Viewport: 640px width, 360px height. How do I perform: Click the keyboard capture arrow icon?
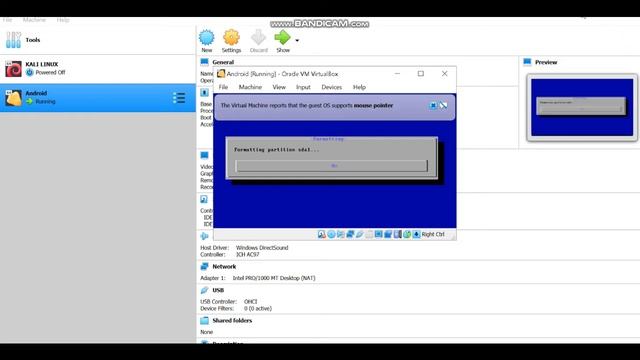(x=416, y=234)
